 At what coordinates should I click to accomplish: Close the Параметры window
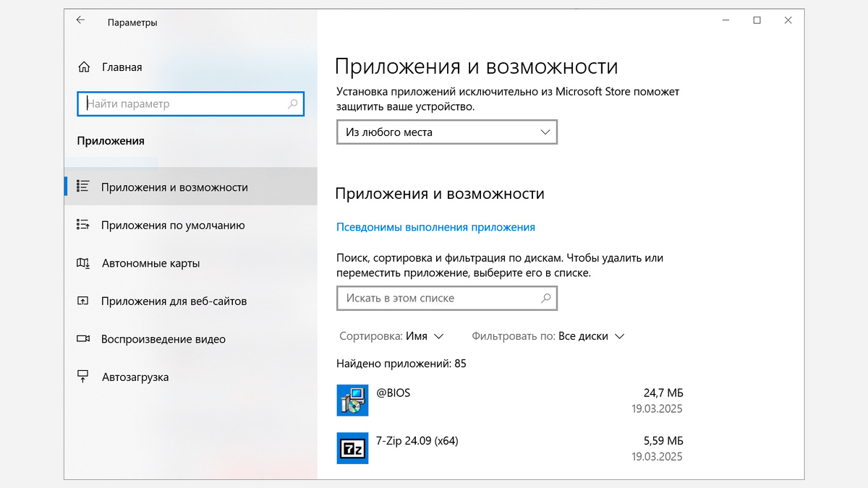point(788,21)
